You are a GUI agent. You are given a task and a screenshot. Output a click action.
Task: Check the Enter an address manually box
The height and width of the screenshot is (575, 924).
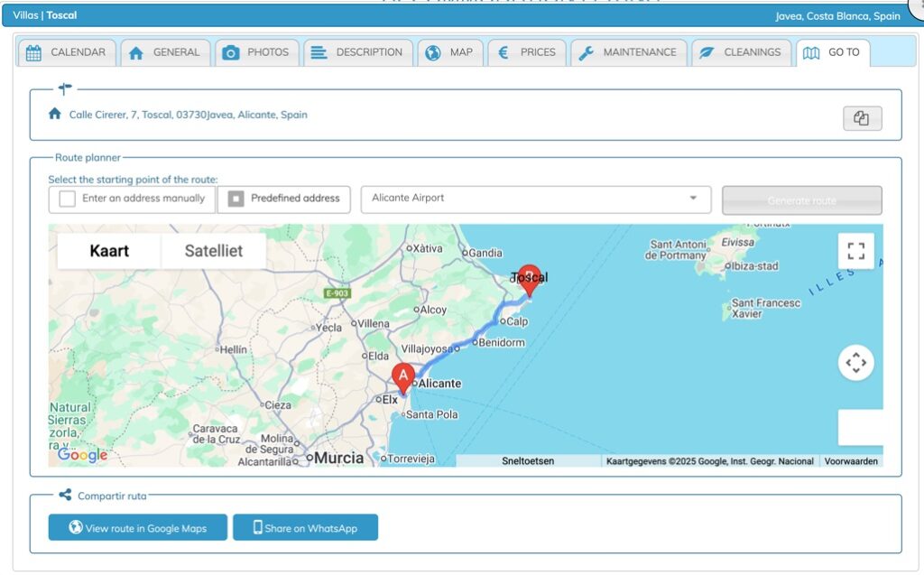(68, 199)
